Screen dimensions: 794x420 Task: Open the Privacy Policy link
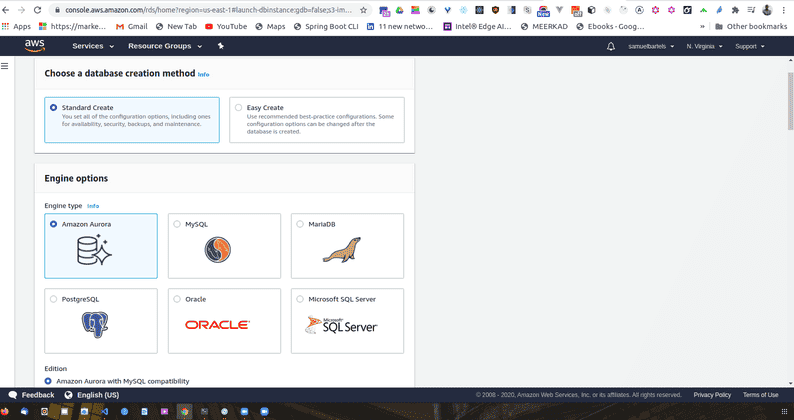click(x=712, y=395)
